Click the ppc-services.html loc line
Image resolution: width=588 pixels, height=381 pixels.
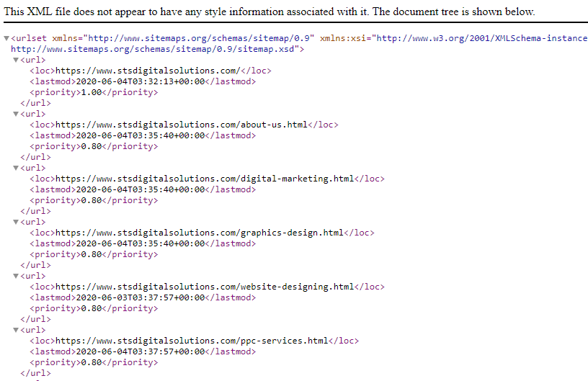(195, 341)
